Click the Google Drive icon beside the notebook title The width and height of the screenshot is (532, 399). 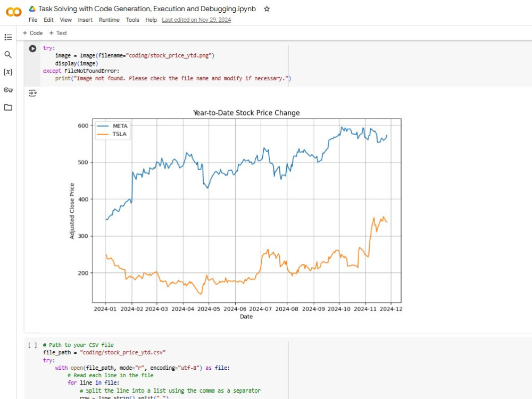tap(32, 9)
